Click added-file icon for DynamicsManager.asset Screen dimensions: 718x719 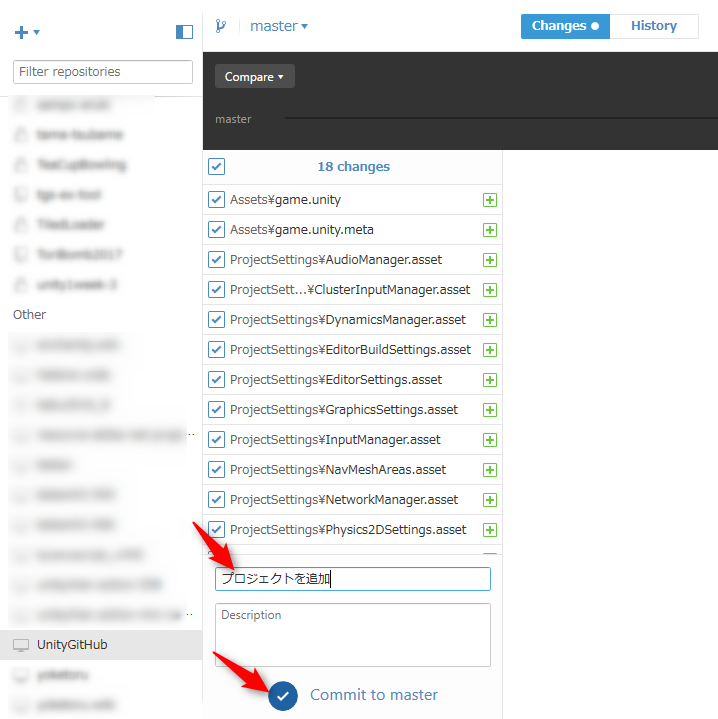point(490,320)
